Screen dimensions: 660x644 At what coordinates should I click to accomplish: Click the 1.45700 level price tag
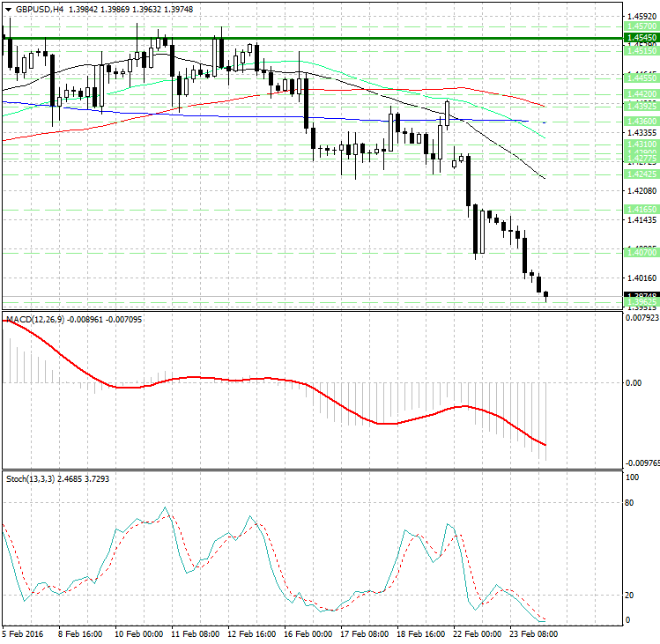639,27
